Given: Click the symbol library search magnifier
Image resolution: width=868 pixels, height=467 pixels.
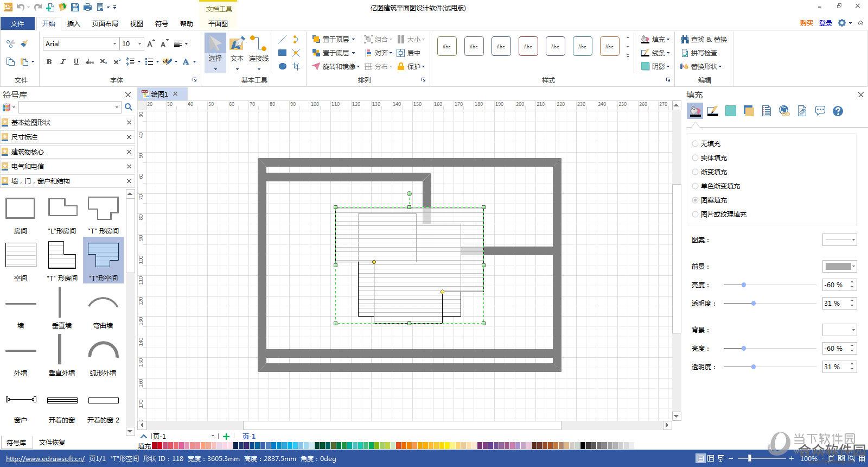Looking at the screenshot, I should (129, 107).
